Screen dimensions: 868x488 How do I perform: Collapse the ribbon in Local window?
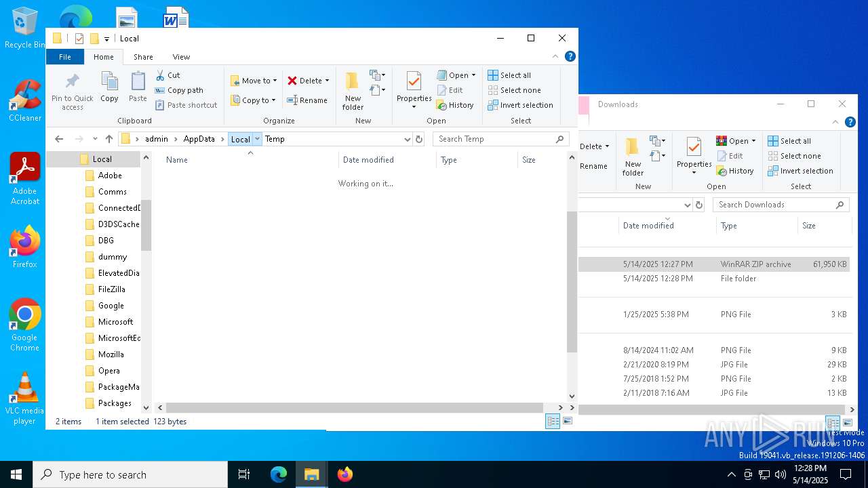point(555,56)
